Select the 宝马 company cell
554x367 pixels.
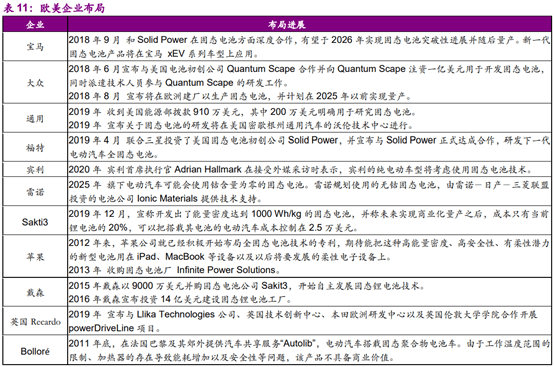pos(35,47)
